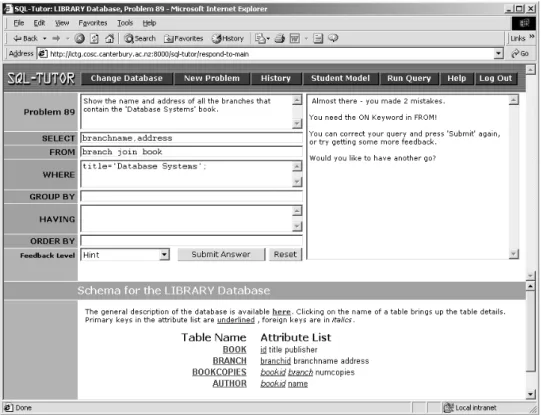Open the SQL-Tutor History page
The image size is (541, 415).
click(276, 78)
